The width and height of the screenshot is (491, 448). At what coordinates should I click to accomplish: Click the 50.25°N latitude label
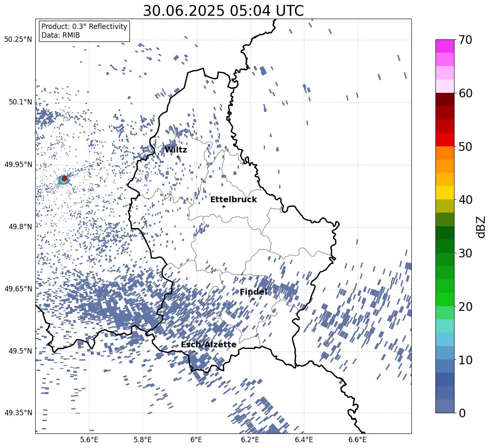point(18,40)
